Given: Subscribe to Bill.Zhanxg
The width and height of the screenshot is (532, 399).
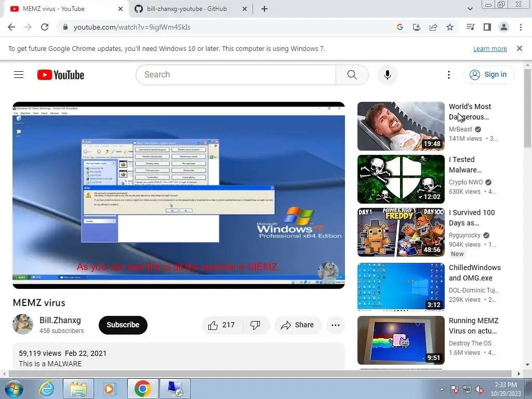Looking at the screenshot, I should tap(123, 325).
